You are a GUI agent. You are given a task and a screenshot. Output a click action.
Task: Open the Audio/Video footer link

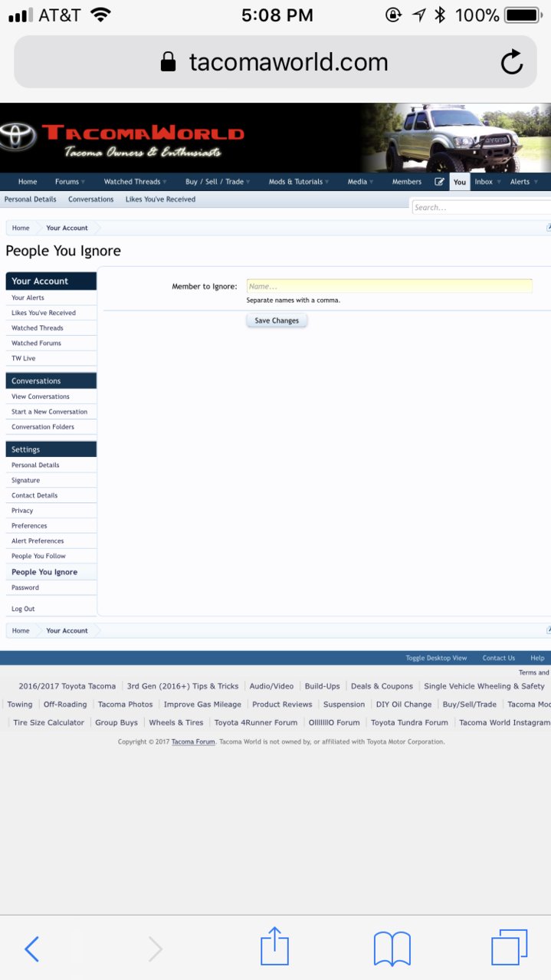coord(271,686)
